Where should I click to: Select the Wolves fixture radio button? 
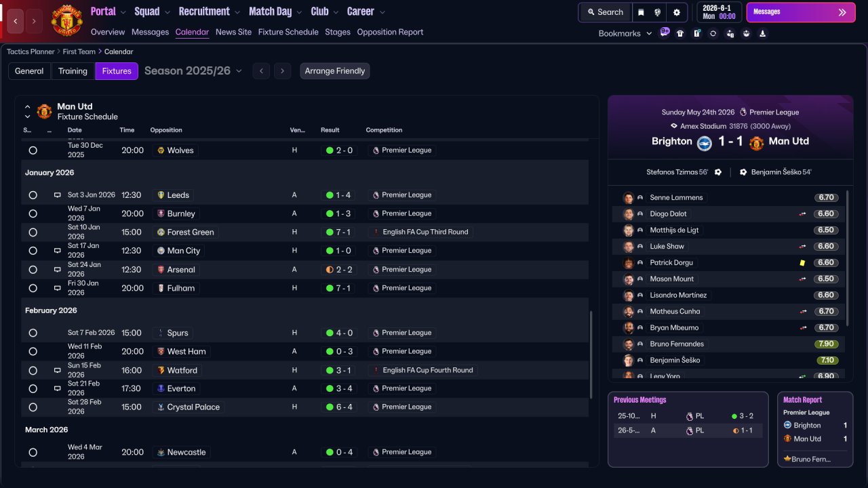tap(33, 150)
